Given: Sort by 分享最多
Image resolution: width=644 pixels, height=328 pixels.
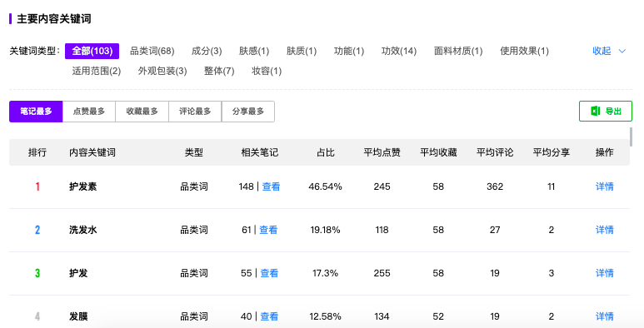Looking at the screenshot, I should (x=248, y=112).
